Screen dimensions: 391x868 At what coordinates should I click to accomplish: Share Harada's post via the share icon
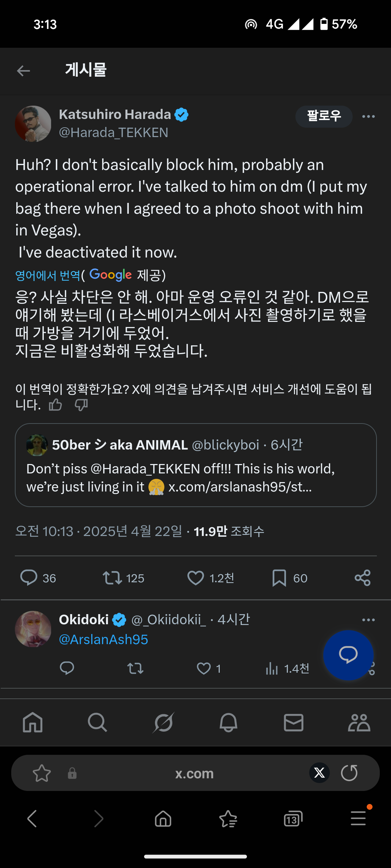(362, 578)
